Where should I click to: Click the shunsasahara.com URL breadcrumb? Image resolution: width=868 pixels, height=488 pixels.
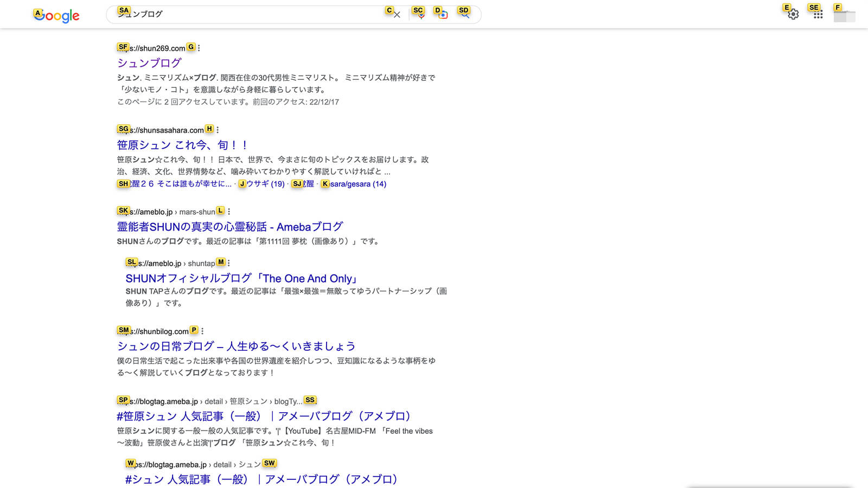[x=161, y=130]
